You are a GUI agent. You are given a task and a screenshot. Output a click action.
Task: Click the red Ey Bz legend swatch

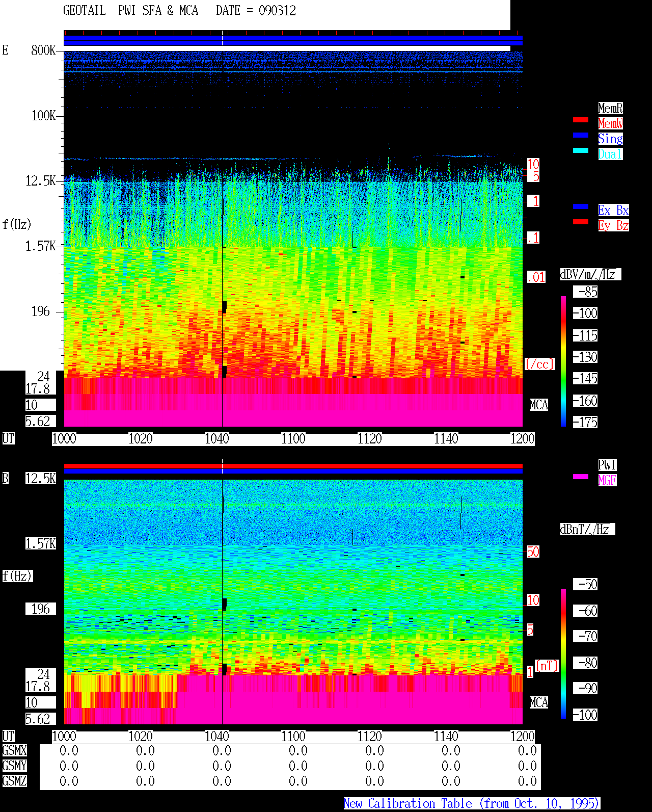(581, 222)
